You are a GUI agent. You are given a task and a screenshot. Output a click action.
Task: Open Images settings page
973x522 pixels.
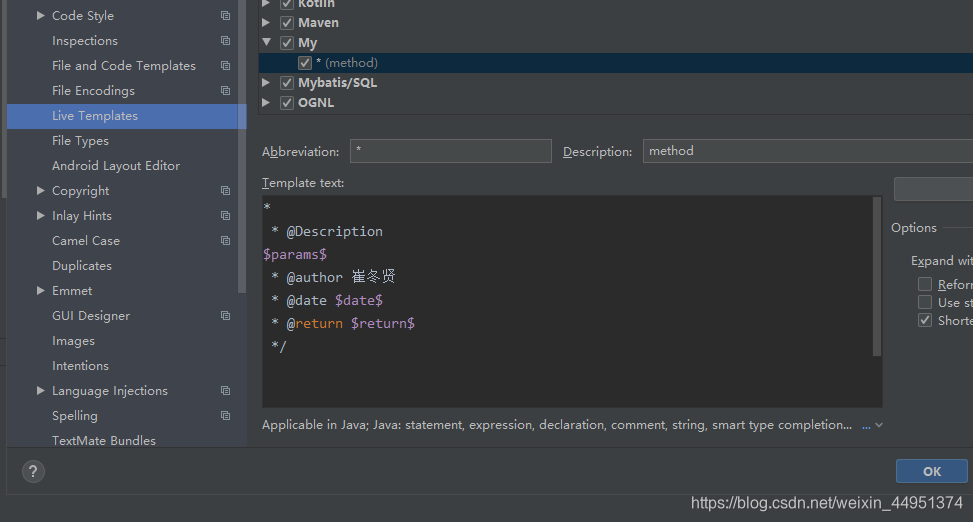pos(73,341)
